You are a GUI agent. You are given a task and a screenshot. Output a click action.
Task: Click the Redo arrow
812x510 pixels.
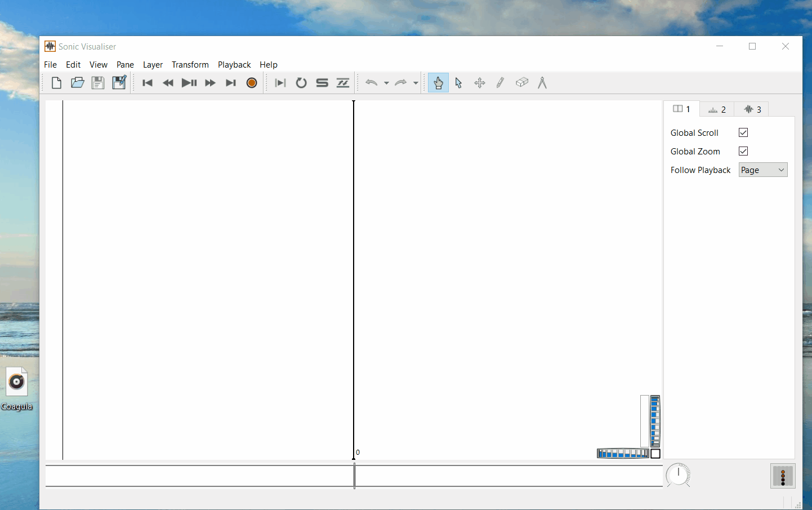point(400,83)
